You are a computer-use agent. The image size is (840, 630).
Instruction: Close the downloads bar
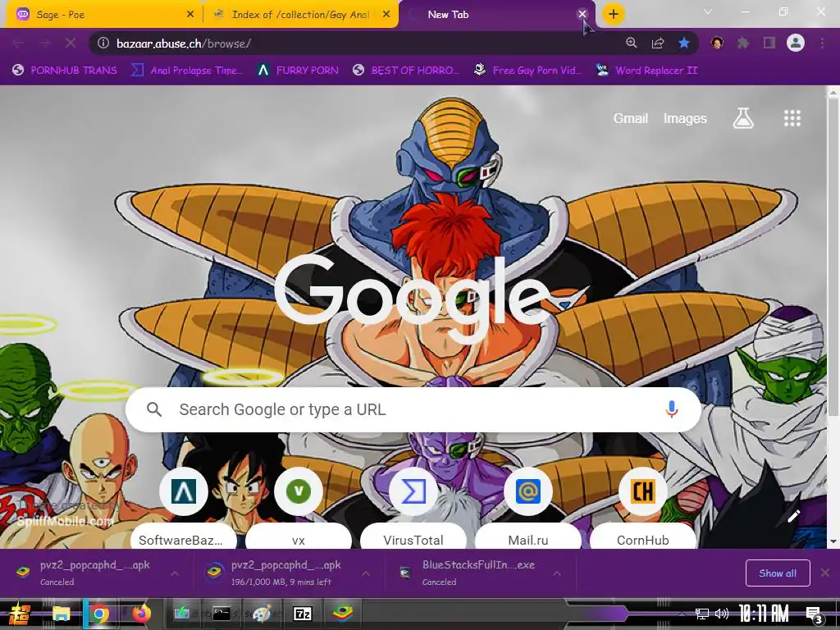(x=825, y=573)
